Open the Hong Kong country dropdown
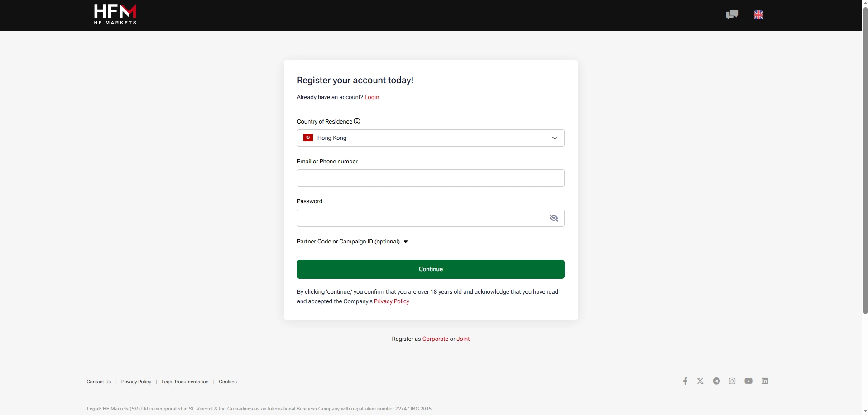868x415 pixels. click(x=430, y=138)
